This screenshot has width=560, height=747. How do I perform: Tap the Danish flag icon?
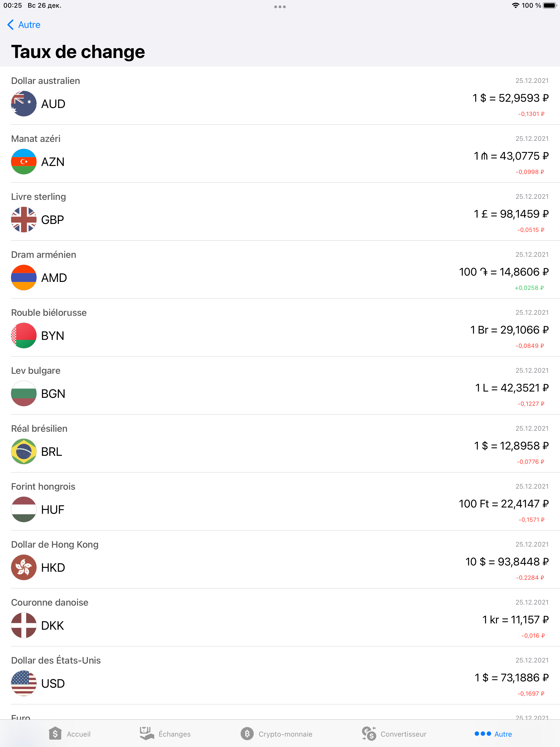coord(24,625)
